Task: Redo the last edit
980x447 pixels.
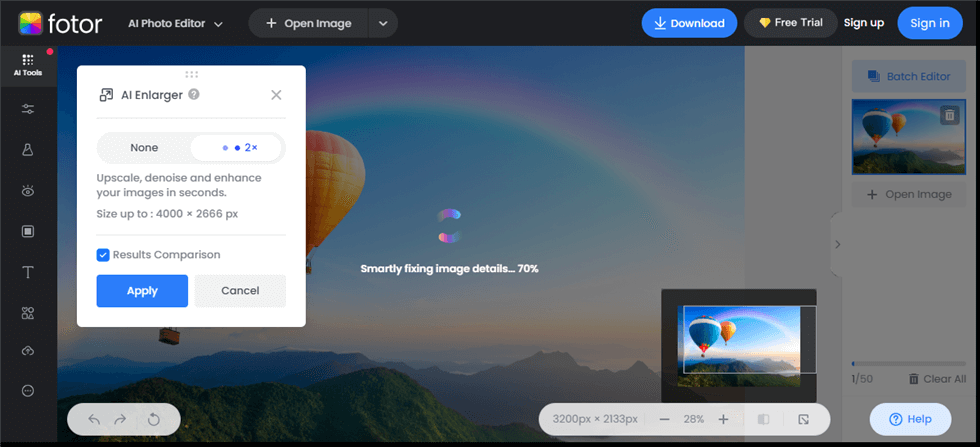Action: pyautogui.click(x=120, y=419)
